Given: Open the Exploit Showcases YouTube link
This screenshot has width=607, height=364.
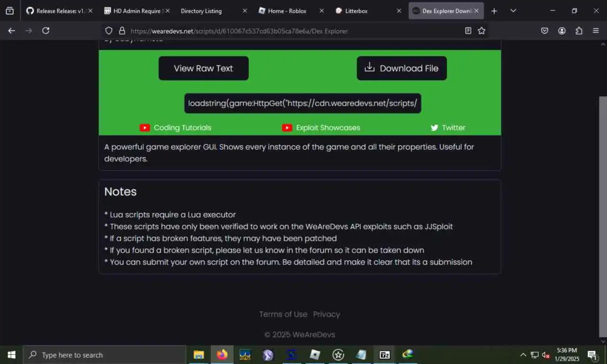Looking at the screenshot, I should click(321, 127).
